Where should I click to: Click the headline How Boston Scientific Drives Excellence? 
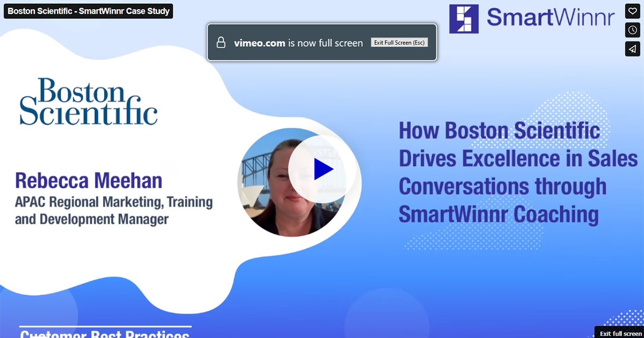[518, 173]
